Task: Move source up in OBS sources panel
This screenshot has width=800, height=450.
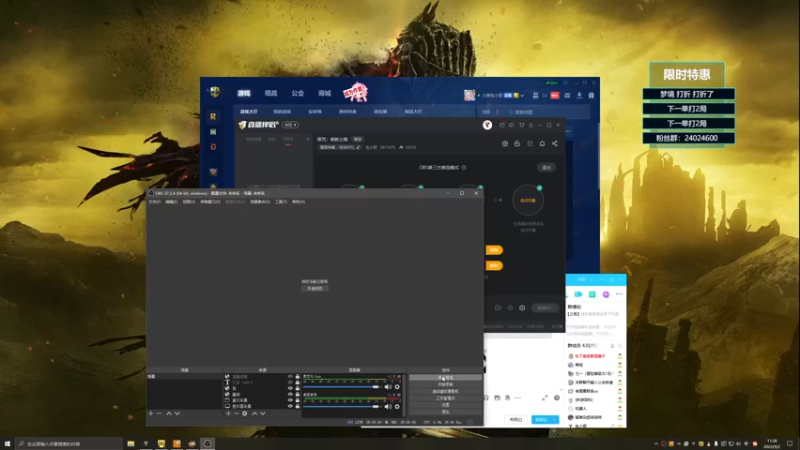Action: point(255,413)
